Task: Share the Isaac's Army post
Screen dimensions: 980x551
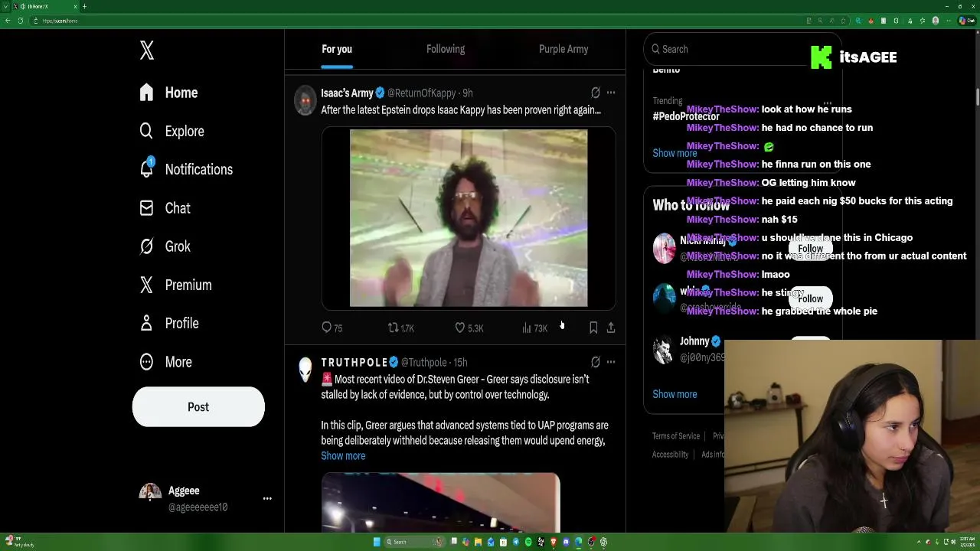Action: pos(611,328)
